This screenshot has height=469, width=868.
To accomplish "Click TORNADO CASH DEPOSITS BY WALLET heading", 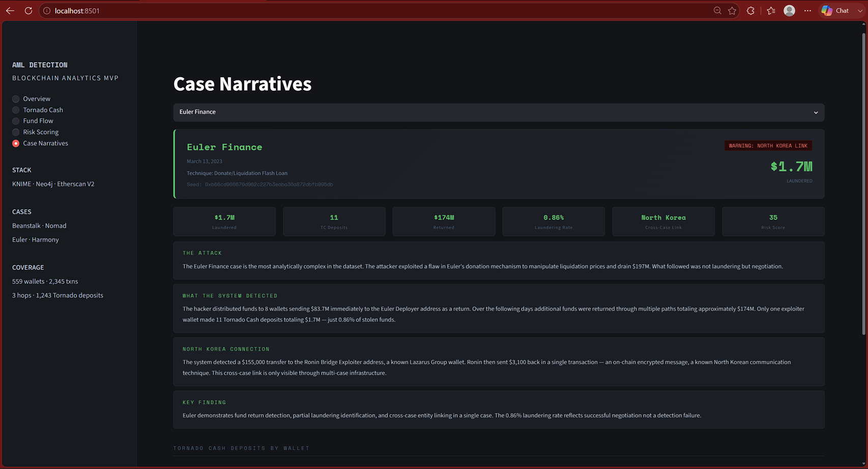I will coord(241,448).
